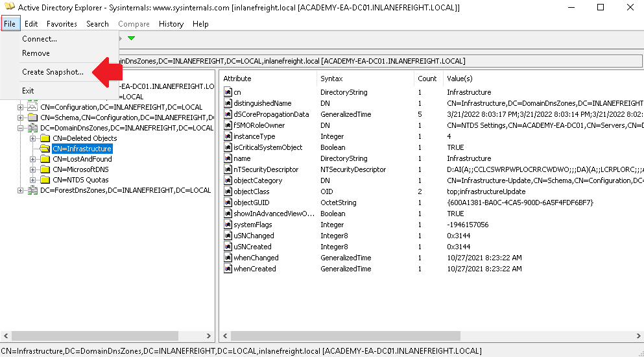Select Create Snapshot... menu entry
Image resolution: width=644 pixels, height=357 pixels.
(x=53, y=72)
